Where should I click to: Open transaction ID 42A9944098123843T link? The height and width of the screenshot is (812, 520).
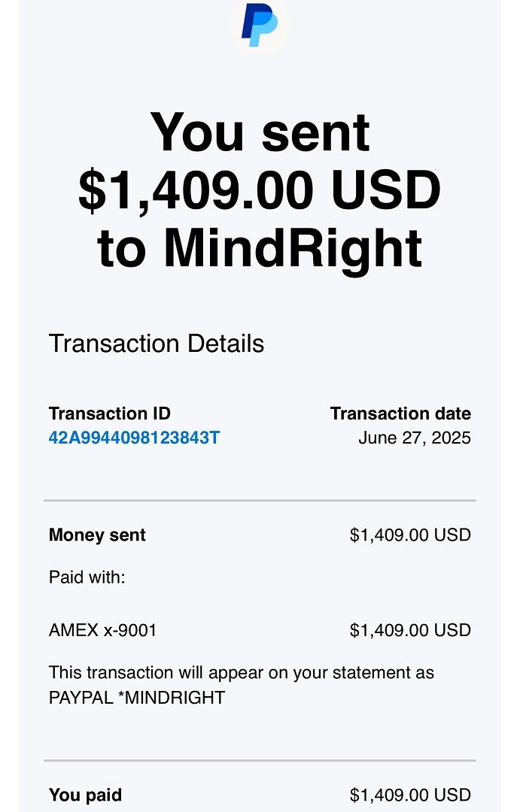134,438
